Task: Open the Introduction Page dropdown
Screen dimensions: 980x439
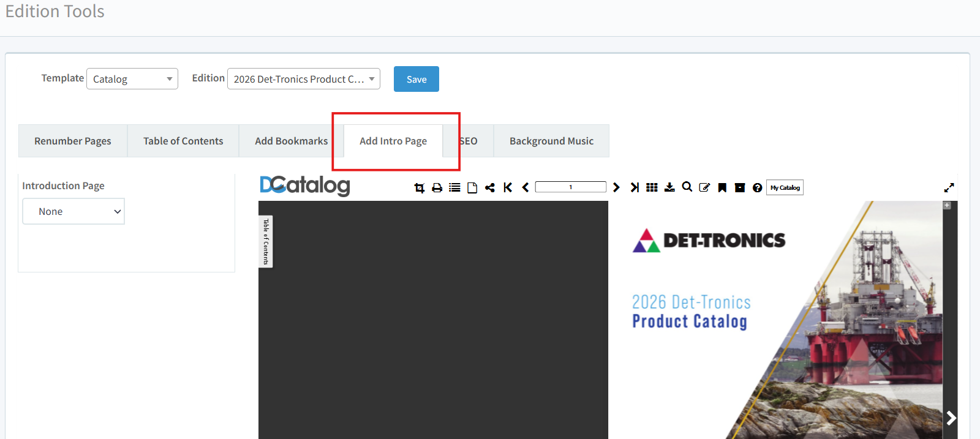Action: (73, 211)
